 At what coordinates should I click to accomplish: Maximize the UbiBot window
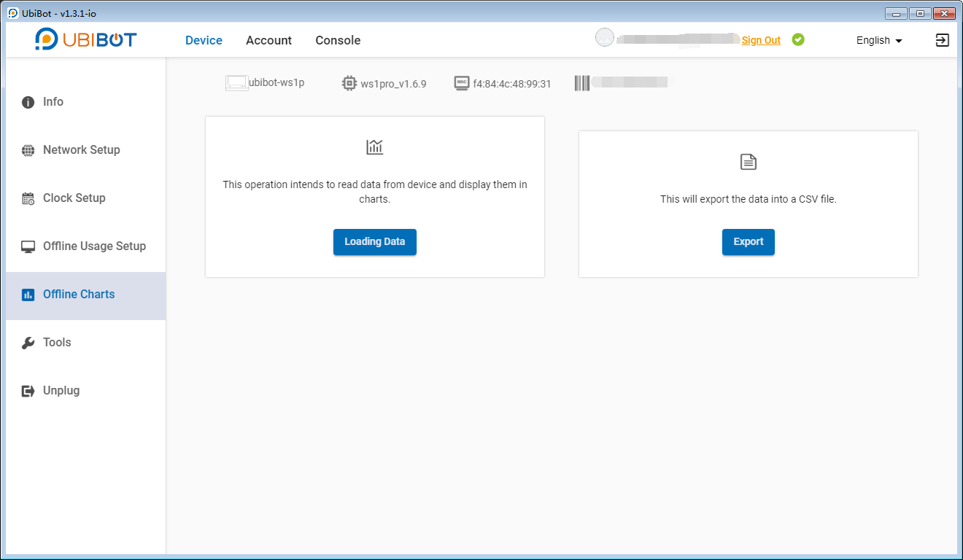pos(919,13)
